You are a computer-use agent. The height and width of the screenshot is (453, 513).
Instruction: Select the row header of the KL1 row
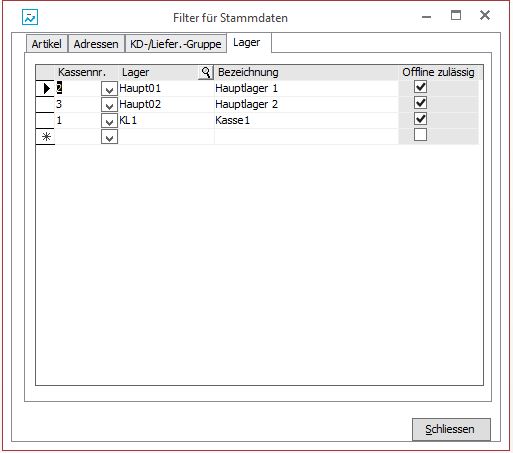pyautogui.click(x=45, y=121)
